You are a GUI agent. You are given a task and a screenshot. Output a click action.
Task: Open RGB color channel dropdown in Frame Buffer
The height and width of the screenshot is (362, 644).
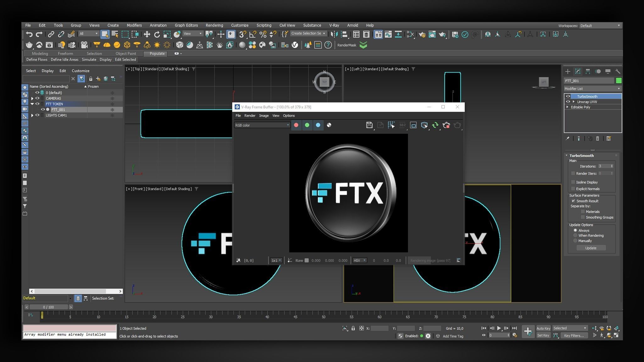[x=262, y=125]
